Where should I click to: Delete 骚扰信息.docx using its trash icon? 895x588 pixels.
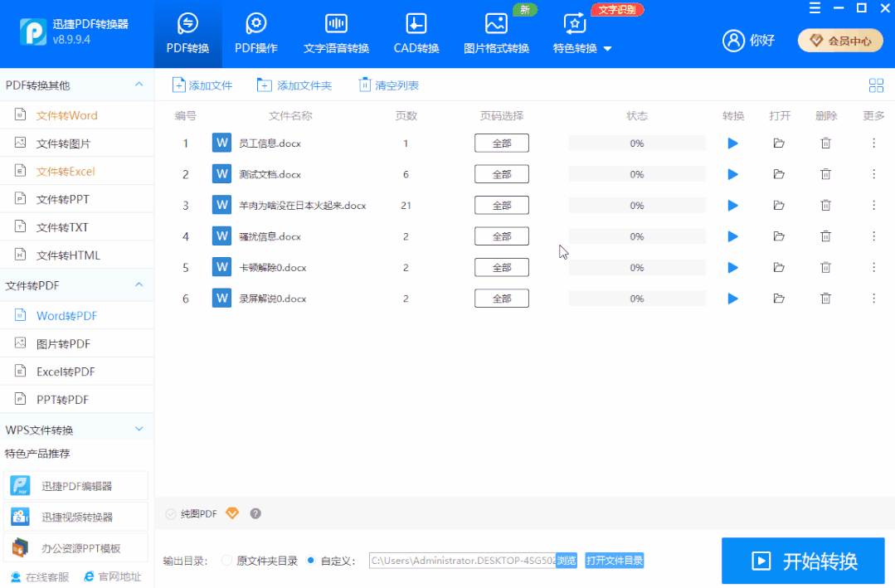(x=826, y=236)
